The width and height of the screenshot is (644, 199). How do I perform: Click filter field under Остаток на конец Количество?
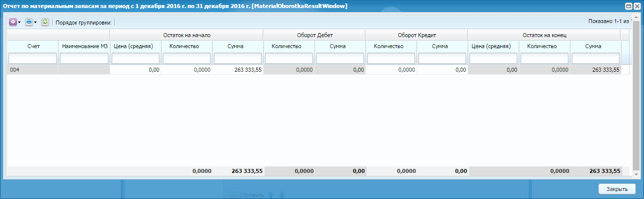544,58
